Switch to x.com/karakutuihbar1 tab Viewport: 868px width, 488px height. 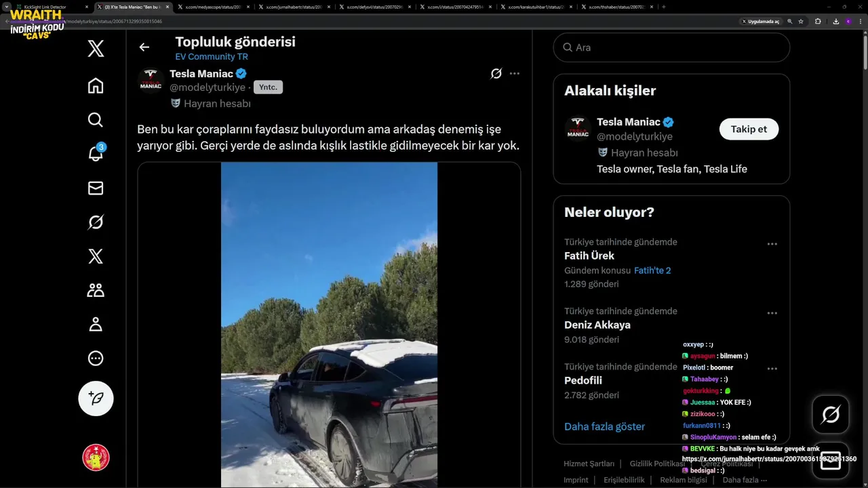click(x=535, y=7)
